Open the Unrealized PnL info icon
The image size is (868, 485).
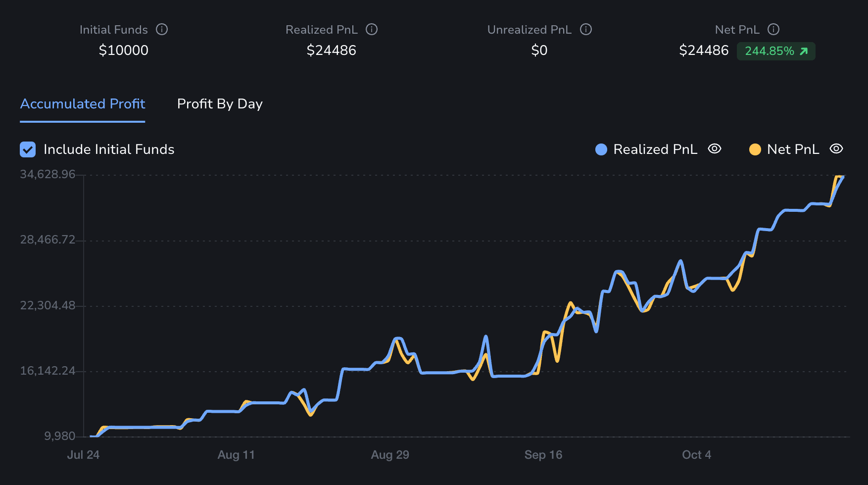586,30
